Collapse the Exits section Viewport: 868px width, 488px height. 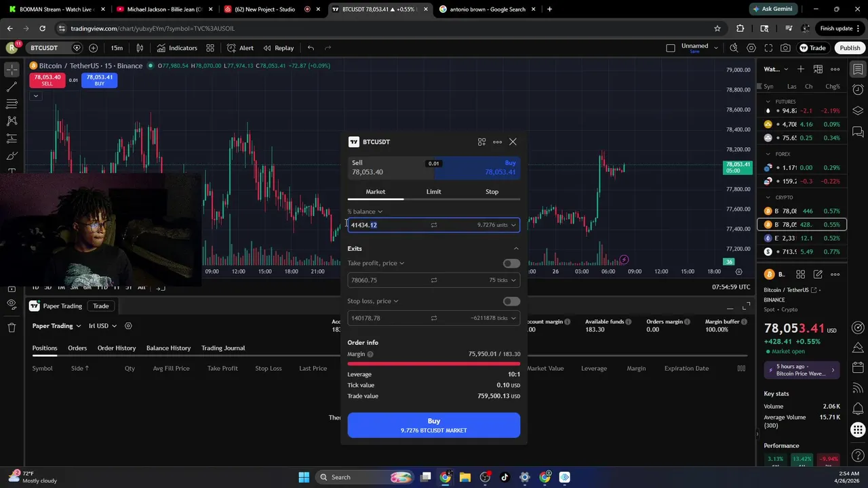pyautogui.click(x=516, y=248)
